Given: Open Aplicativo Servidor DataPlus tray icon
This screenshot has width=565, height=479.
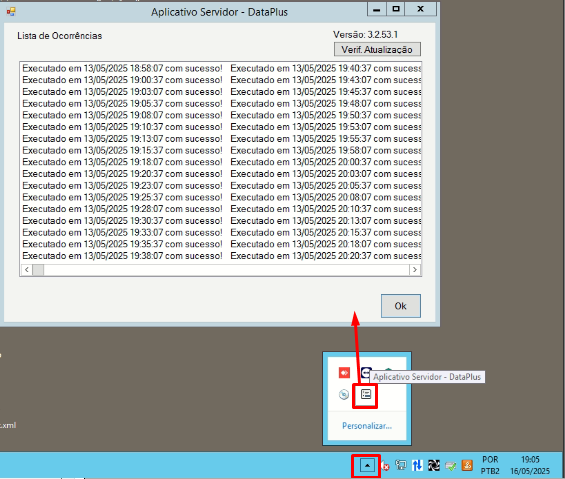Looking at the screenshot, I should pyautogui.click(x=366, y=394).
